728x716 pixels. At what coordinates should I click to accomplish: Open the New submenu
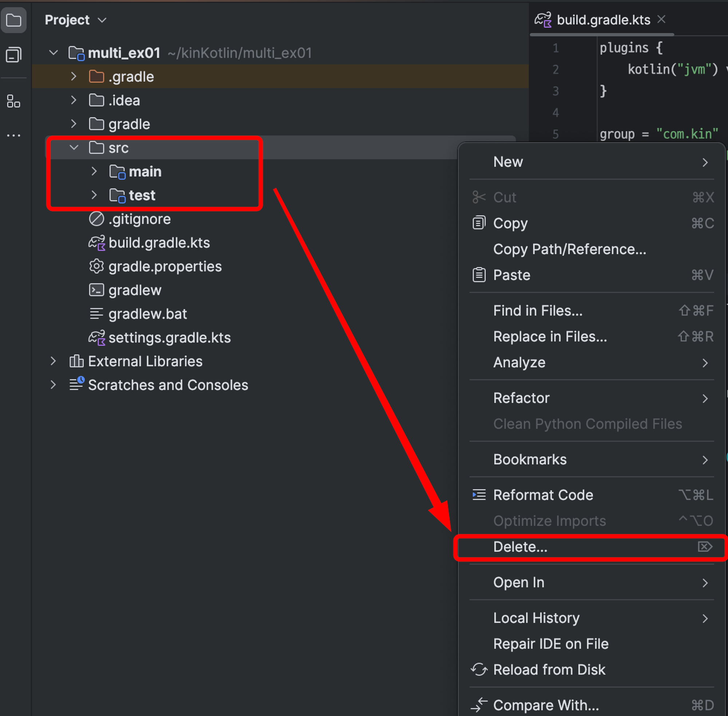pos(508,162)
